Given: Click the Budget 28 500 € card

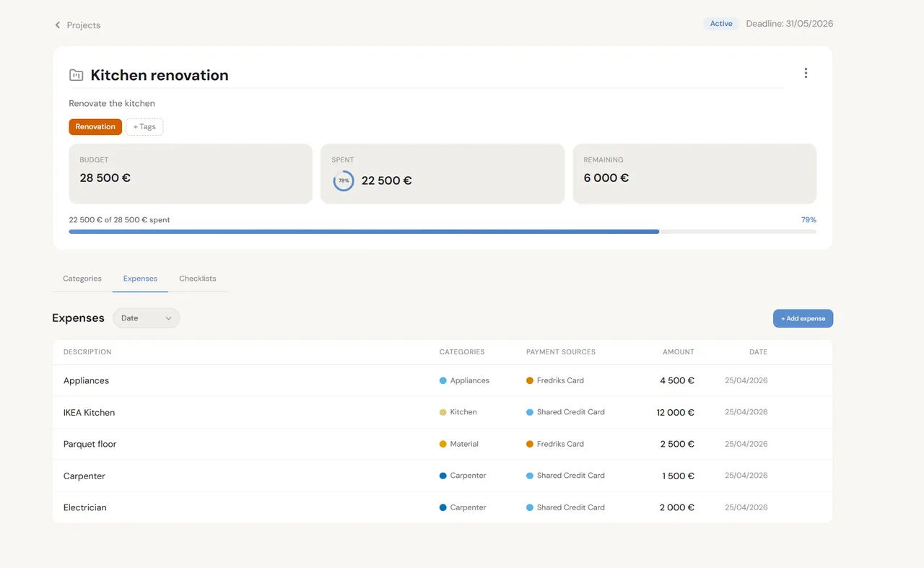Looking at the screenshot, I should tap(191, 174).
